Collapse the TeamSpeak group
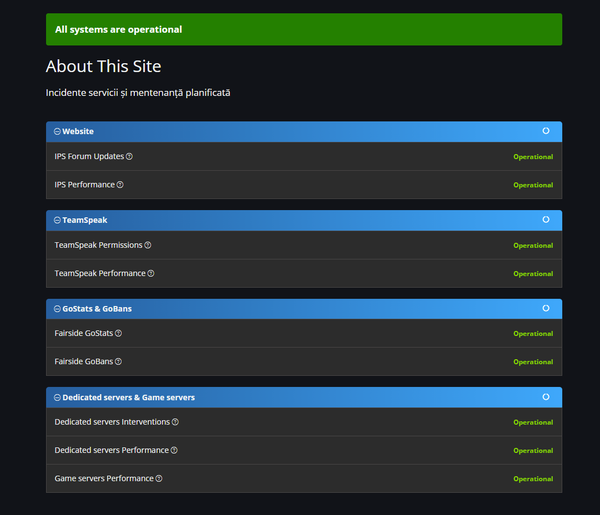This screenshot has width=600, height=515. (57, 220)
